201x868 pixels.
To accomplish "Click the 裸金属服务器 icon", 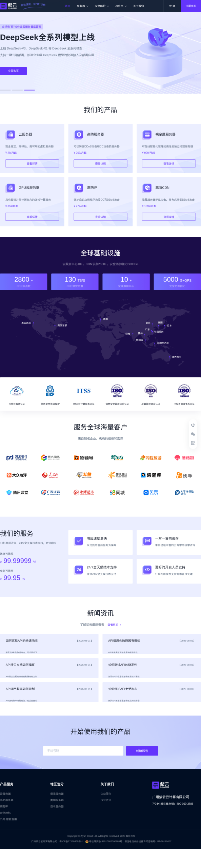I will [147, 135].
